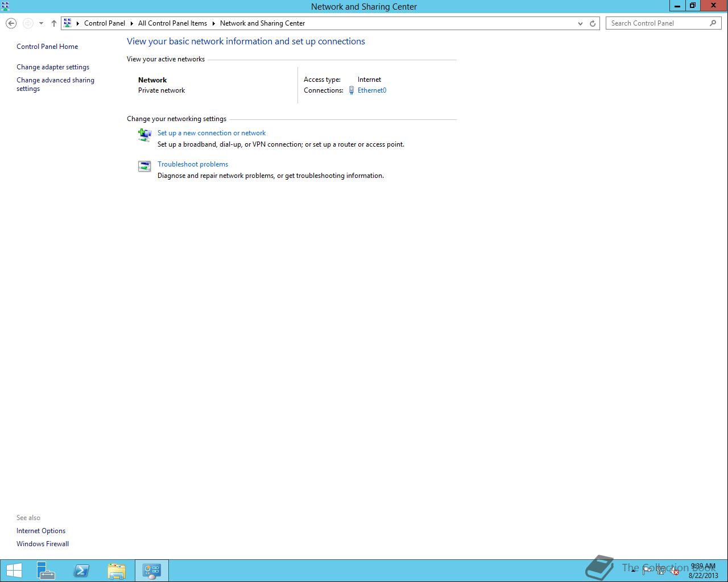Open Troubleshoot problems link

[193, 164]
